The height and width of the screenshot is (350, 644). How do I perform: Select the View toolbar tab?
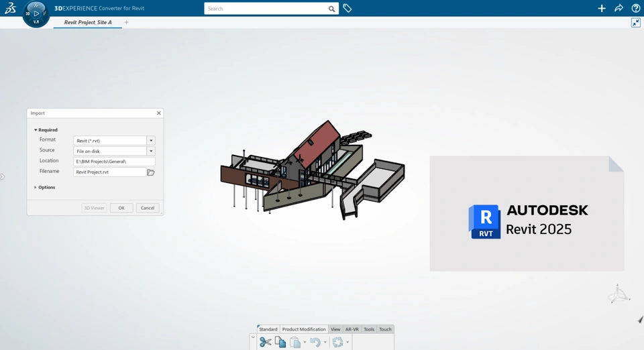click(335, 329)
